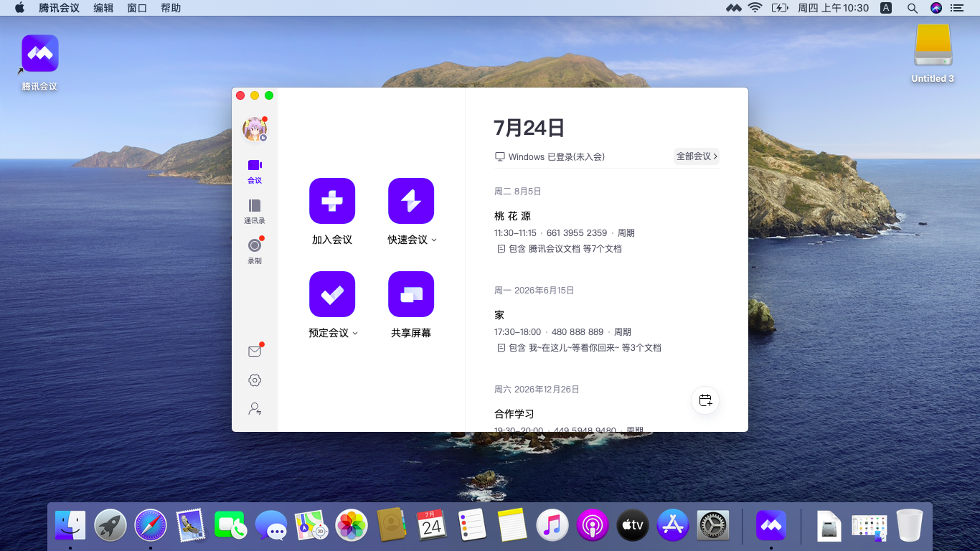Open Finder in the Dock
Viewport: 980px width, 551px height.
(70, 526)
